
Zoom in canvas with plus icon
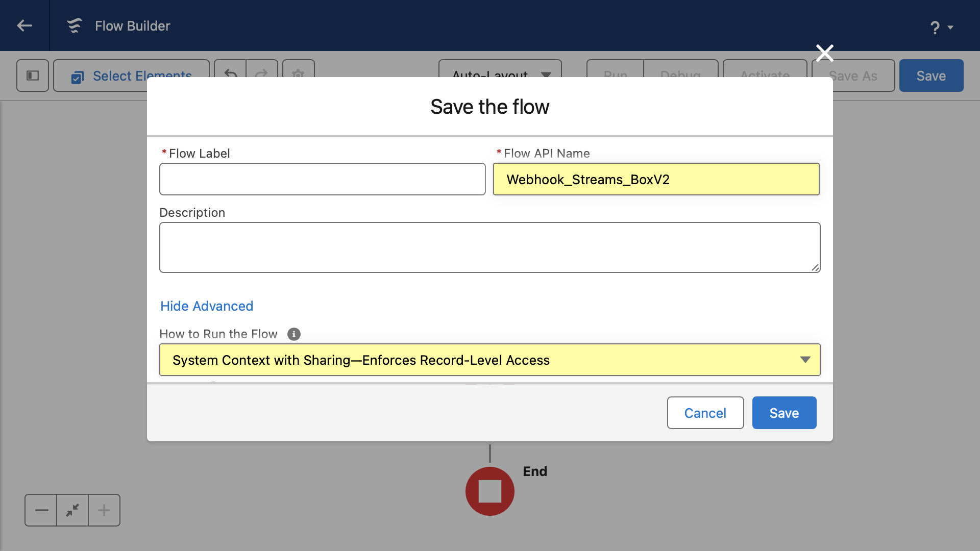104,510
